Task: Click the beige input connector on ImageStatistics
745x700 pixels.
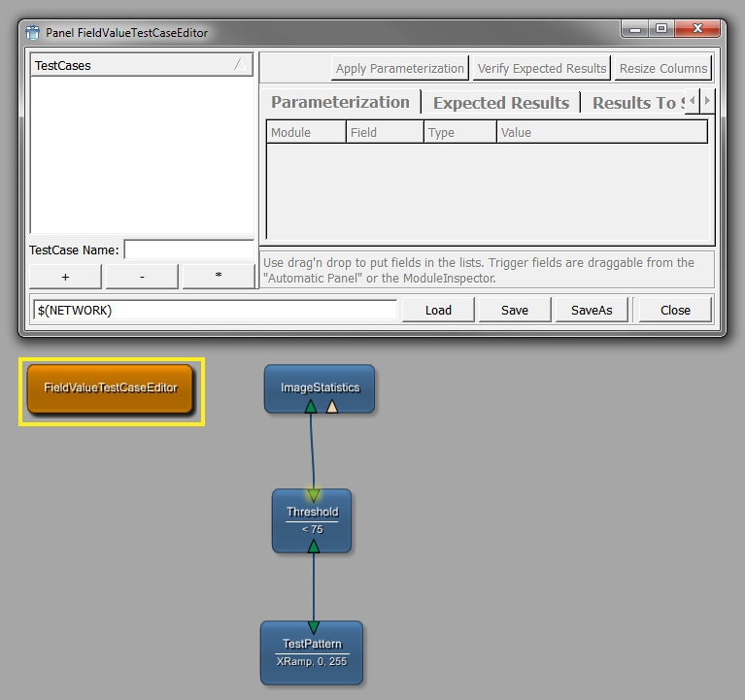Action: pyautogui.click(x=332, y=406)
